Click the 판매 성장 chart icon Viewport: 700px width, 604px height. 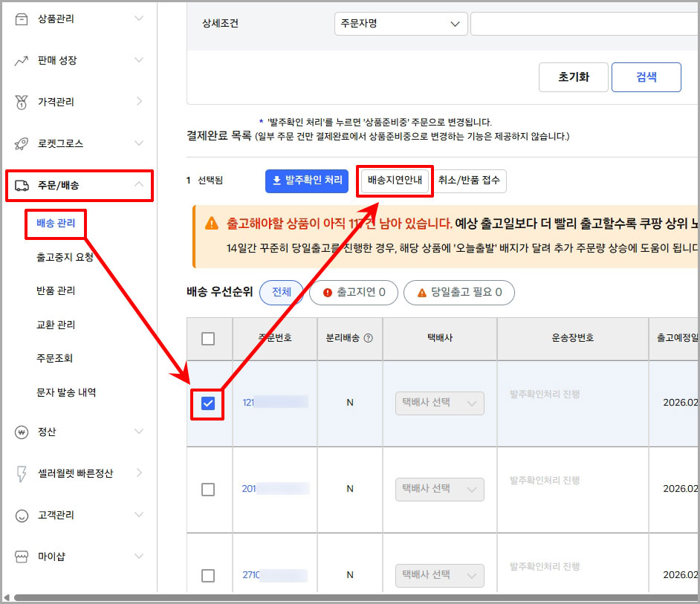point(21,60)
